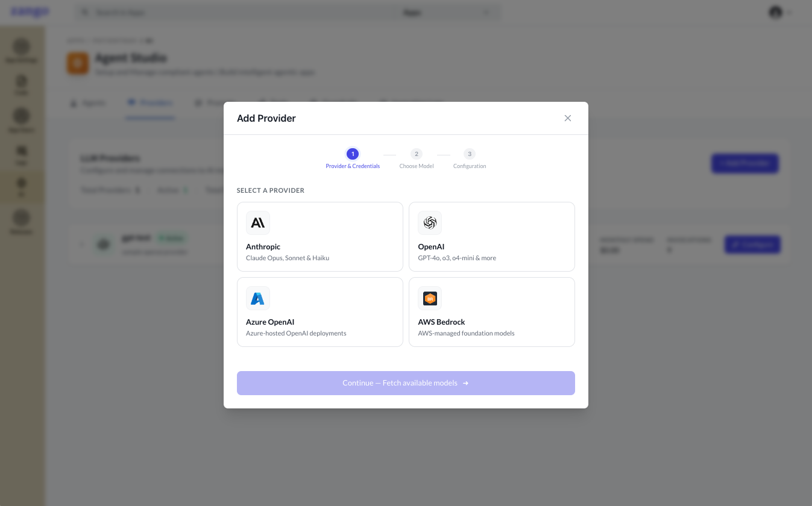Click the background Add Provider button
This screenshot has height=506, width=812.
(744, 163)
